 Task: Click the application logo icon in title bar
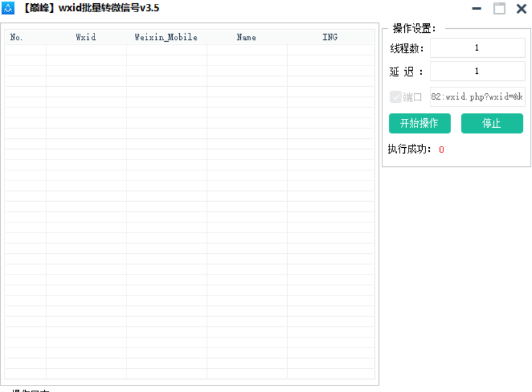[x=8, y=8]
